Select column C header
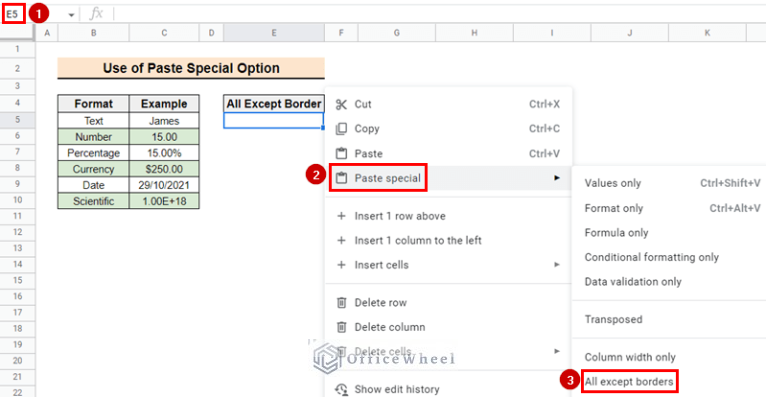766x397 pixels. pos(164,33)
